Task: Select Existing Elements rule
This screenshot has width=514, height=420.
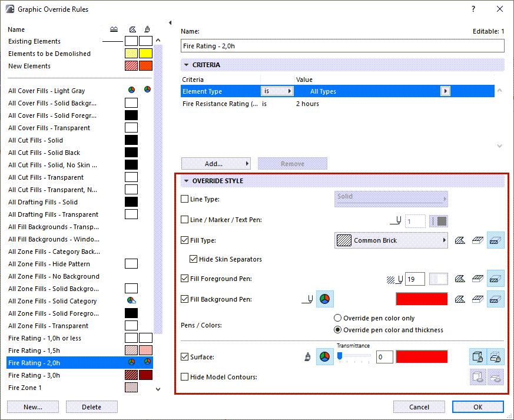Action: tap(80, 41)
